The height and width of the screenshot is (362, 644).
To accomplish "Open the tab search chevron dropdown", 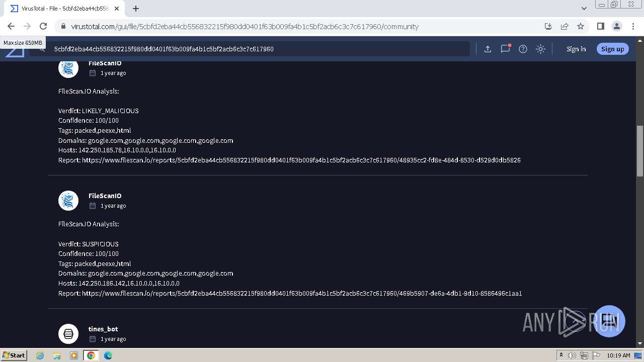I will 584,9.
